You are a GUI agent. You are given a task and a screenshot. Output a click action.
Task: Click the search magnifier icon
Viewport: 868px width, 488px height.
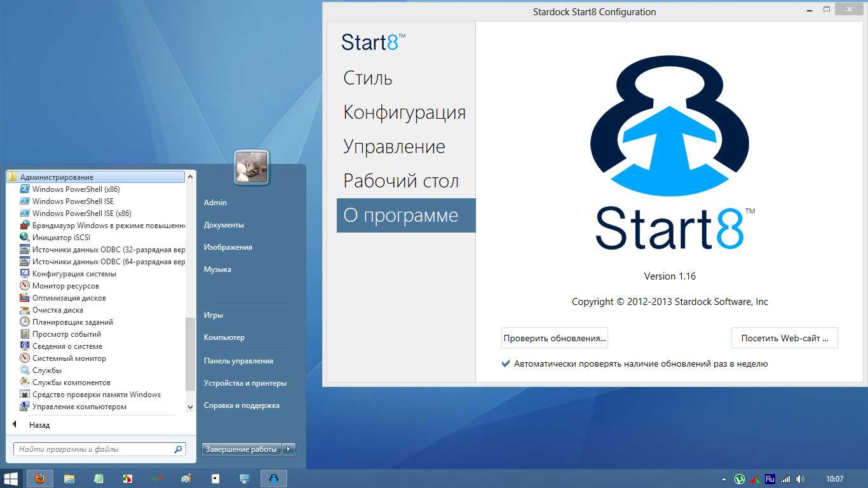(178, 449)
